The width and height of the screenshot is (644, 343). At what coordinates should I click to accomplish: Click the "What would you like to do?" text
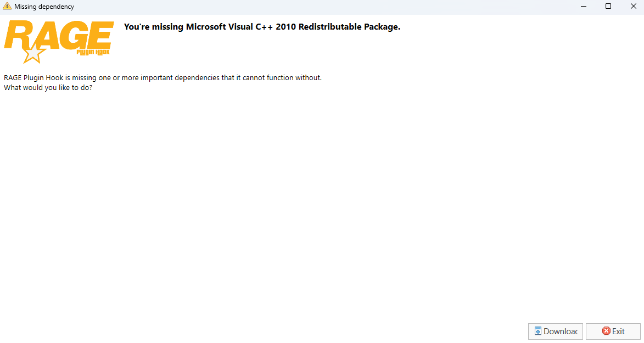48,87
